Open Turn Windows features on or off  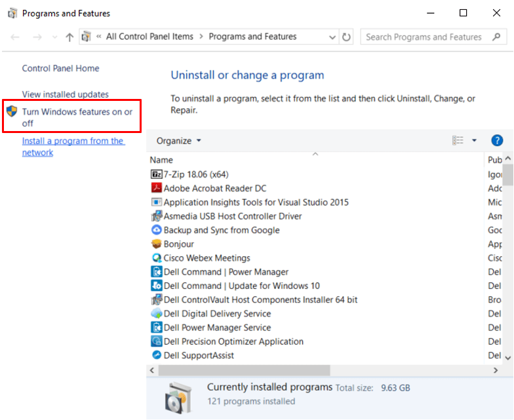(x=77, y=117)
